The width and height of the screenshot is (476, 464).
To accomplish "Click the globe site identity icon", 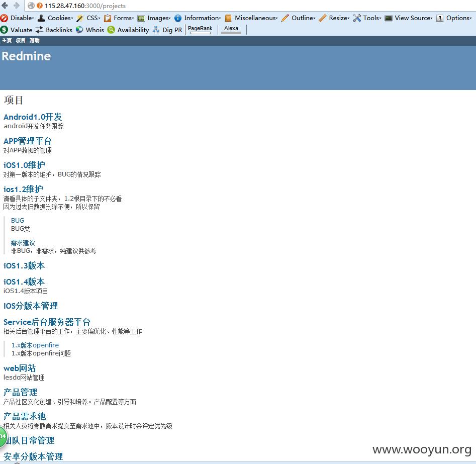I will click(x=31, y=6).
